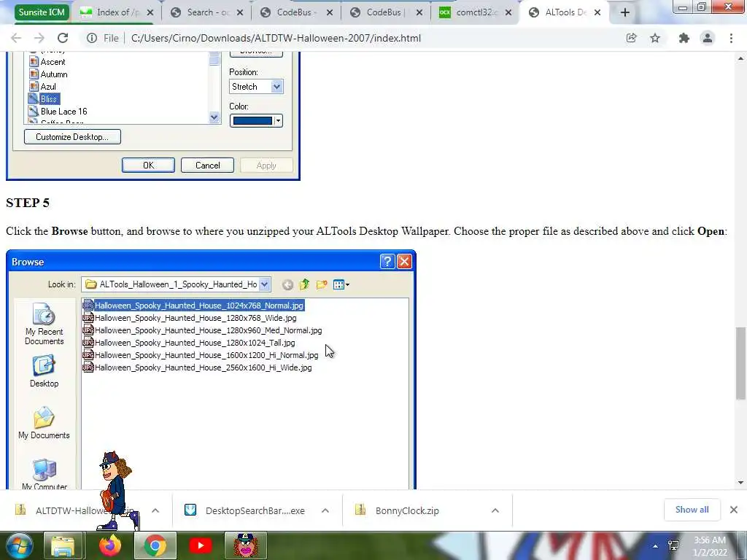Click the OK button
Screen dimensions: 747x560
[148, 166]
